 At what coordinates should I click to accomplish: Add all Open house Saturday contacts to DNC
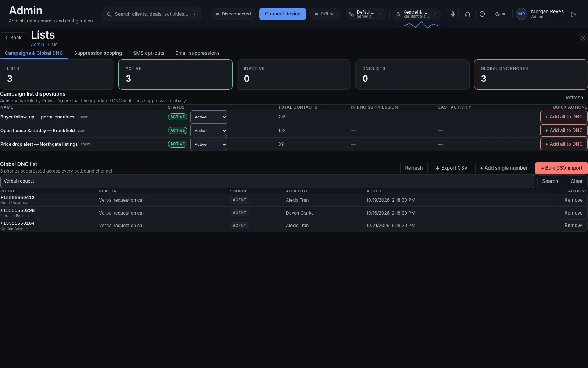tap(564, 130)
